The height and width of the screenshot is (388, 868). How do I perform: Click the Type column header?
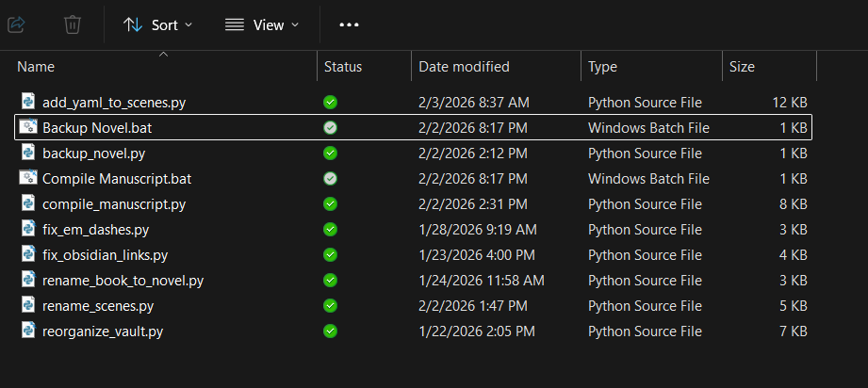click(602, 67)
